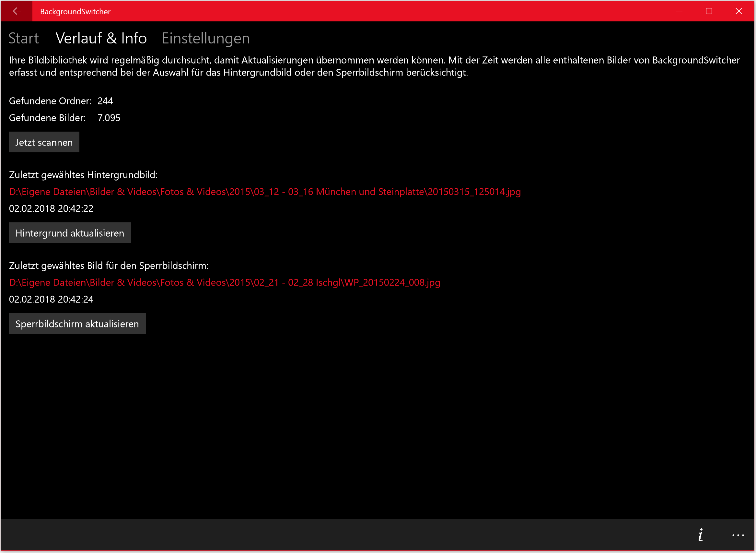756x553 pixels.
Task: Click the back arrow in title bar
Action: (17, 11)
